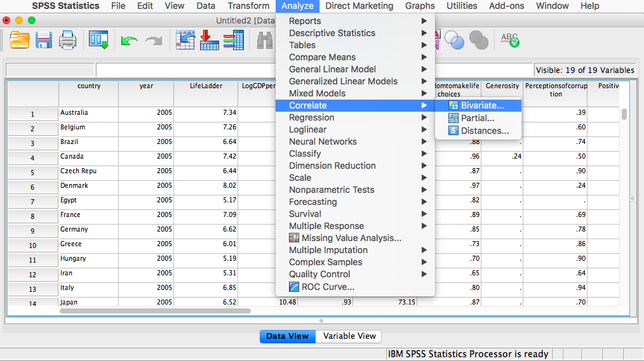Choose Partial correlation option
The image size is (644, 361).
(478, 118)
